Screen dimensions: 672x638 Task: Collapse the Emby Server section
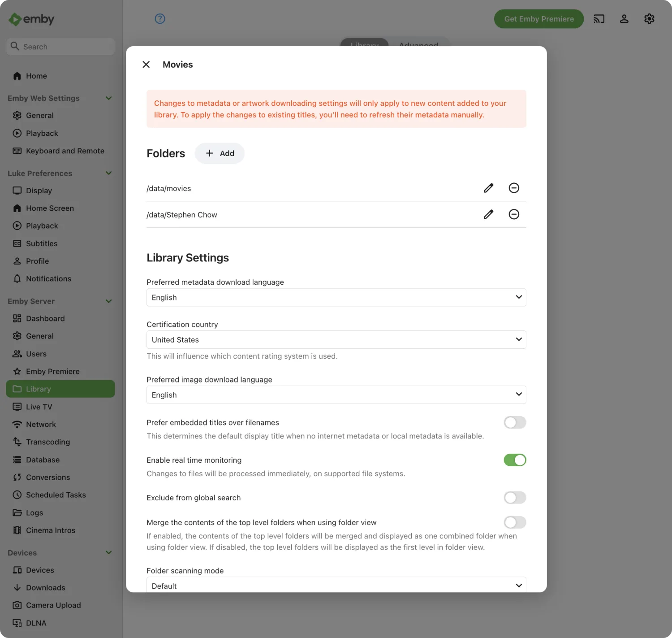pos(108,301)
